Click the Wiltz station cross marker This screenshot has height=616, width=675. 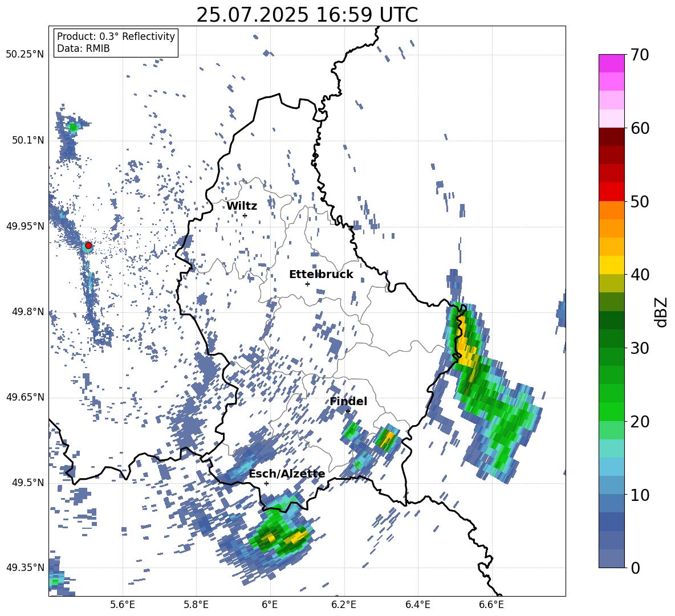click(x=245, y=215)
